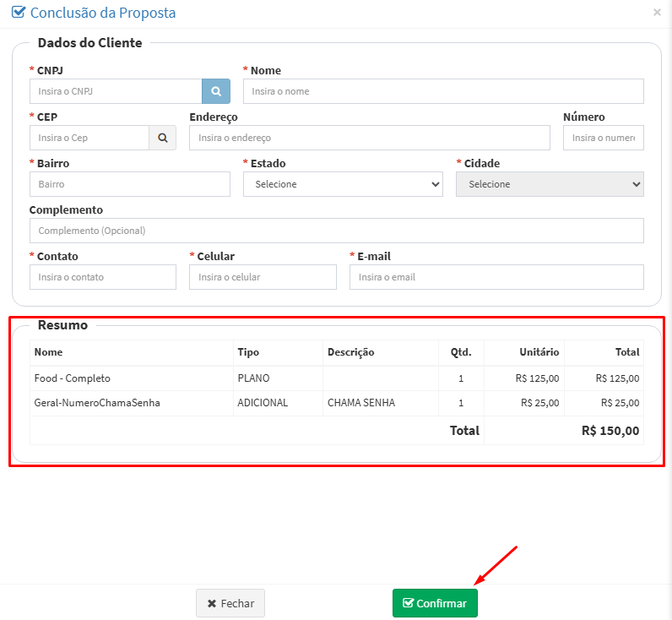Click the Celular input field
672x620 pixels.
pyautogui.click(x=263, y=277)
